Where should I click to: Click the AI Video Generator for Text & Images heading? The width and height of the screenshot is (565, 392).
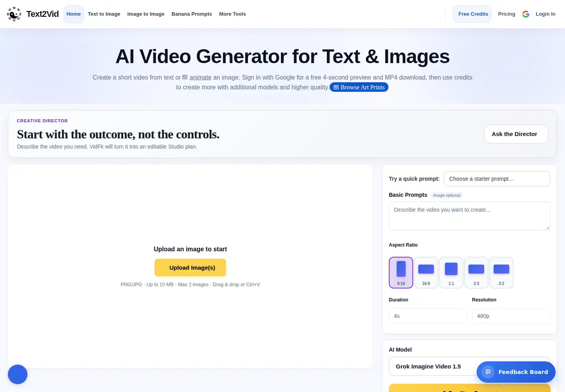click(282, 56)
